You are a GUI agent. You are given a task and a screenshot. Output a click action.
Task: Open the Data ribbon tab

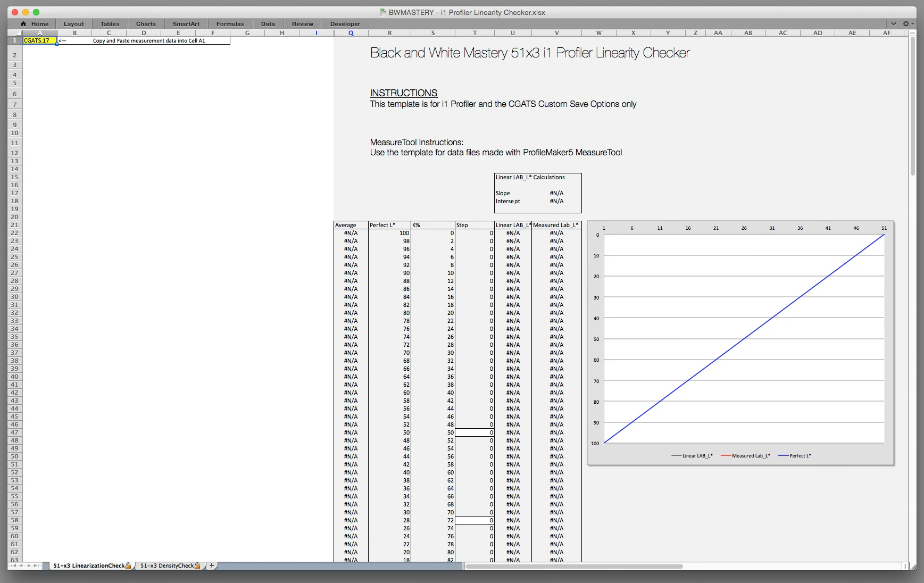pos(268,24)
